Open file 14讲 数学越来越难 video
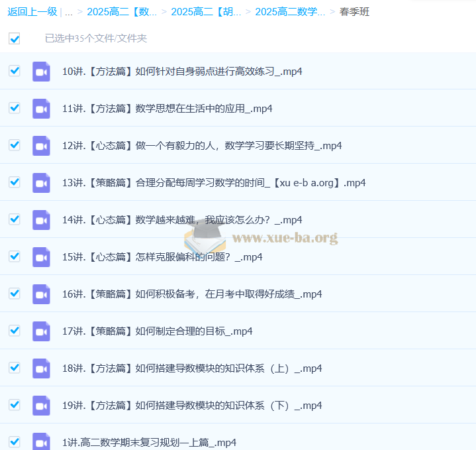The image size is (476, 450). (182, 219)
